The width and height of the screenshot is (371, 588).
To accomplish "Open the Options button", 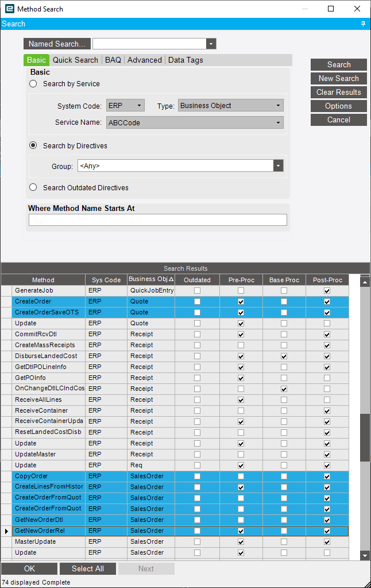I will tap(339, 106).
